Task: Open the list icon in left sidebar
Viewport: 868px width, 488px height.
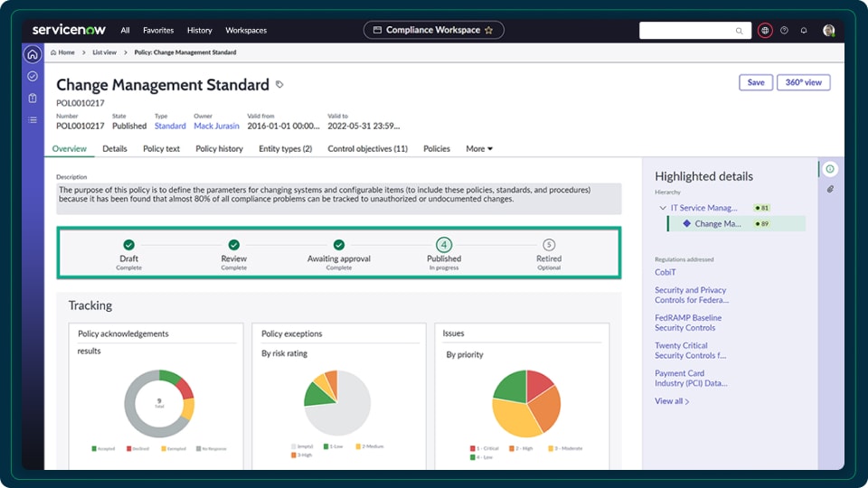Action: coord(33,119)
